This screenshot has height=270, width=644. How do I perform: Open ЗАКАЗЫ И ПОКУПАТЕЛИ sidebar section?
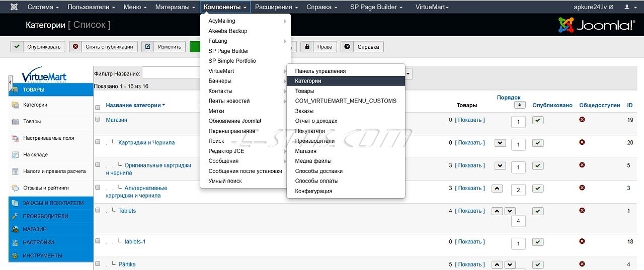51,203
